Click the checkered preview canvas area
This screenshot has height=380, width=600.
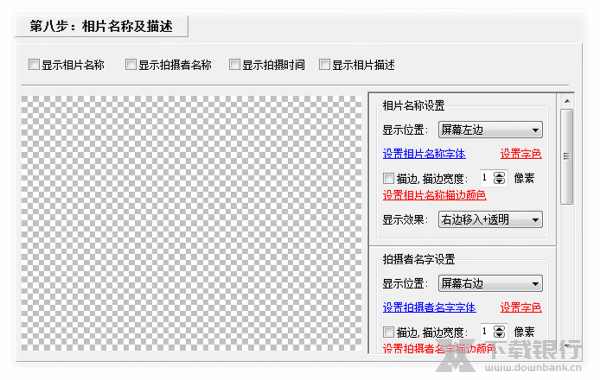pyautogui.click(x=191, y=223)
